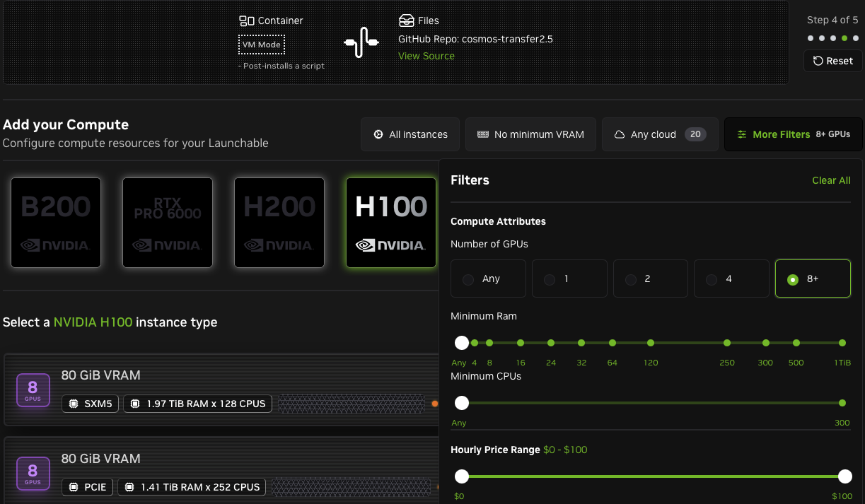865x504 pixels.
Task: Click the Container icon
Action: (247, 21)
